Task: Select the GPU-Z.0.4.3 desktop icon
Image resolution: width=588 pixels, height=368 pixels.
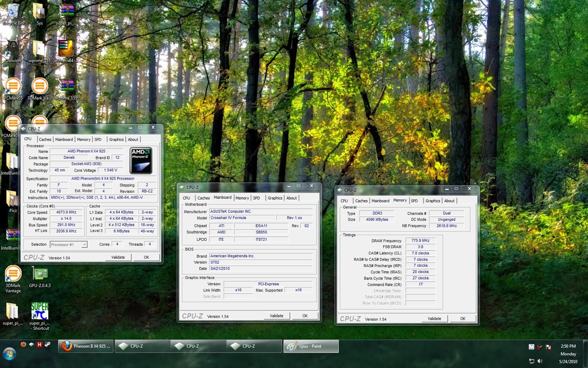Action: 40,277
